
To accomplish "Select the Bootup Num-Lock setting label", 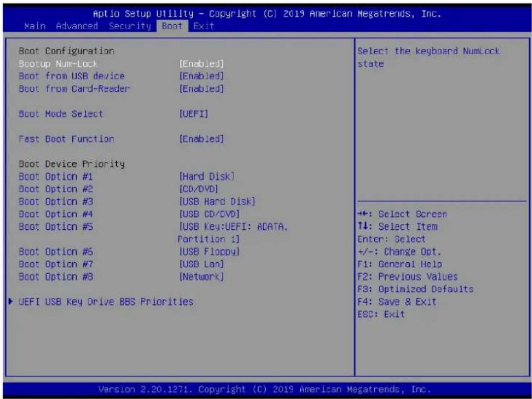I will (x=58, y=63).
